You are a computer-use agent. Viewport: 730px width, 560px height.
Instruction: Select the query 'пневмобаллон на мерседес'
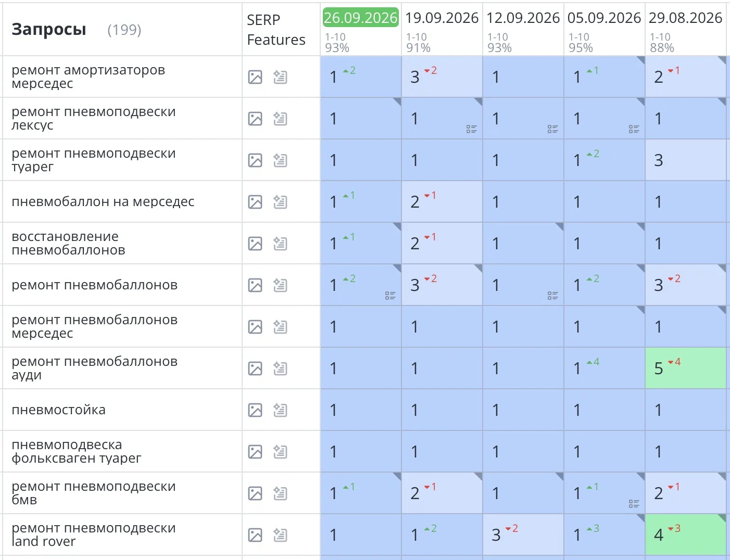103,201
